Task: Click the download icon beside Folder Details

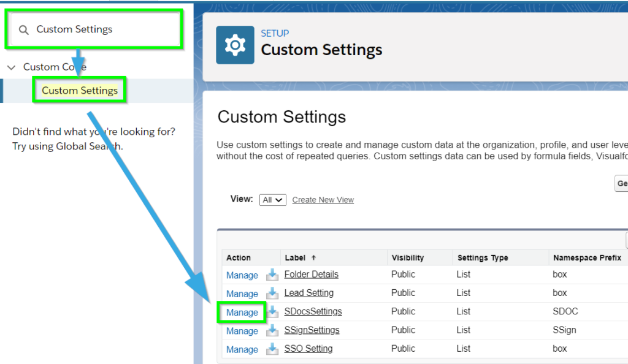Action: [x=272, y=275]
